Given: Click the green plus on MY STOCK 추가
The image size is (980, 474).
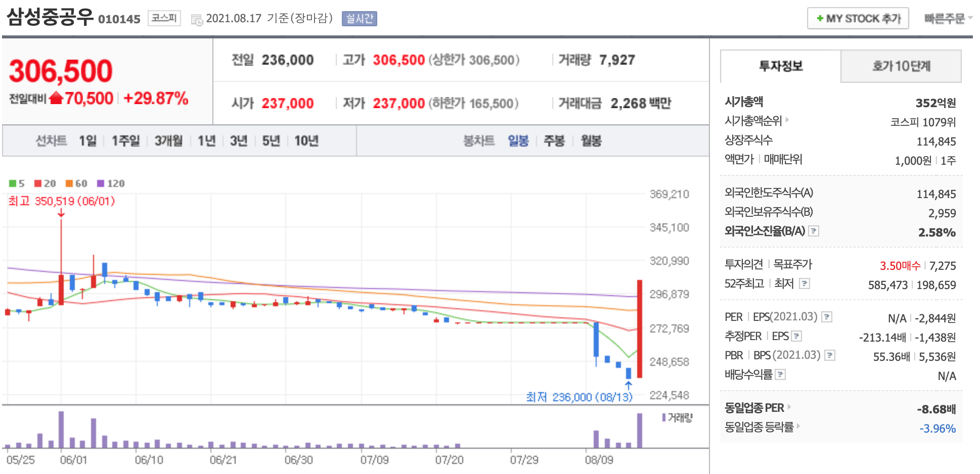Looking at the screenshot, I should [820, 19].
